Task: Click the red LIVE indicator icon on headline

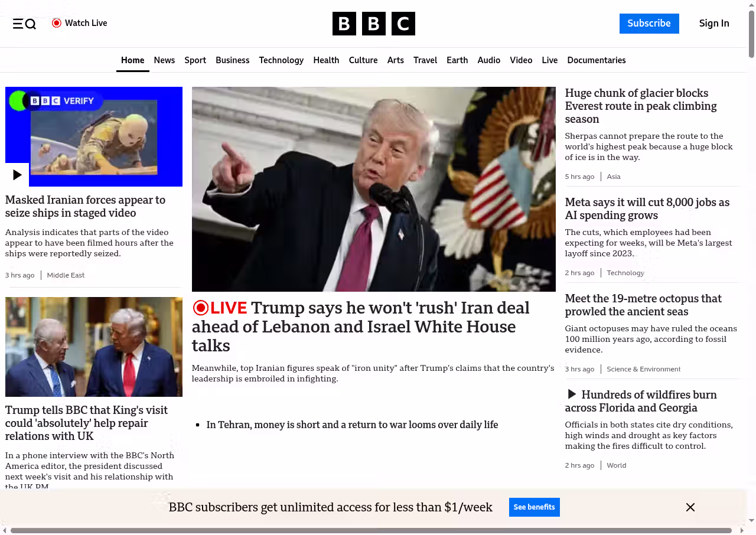Action: (x=201, y=308)
